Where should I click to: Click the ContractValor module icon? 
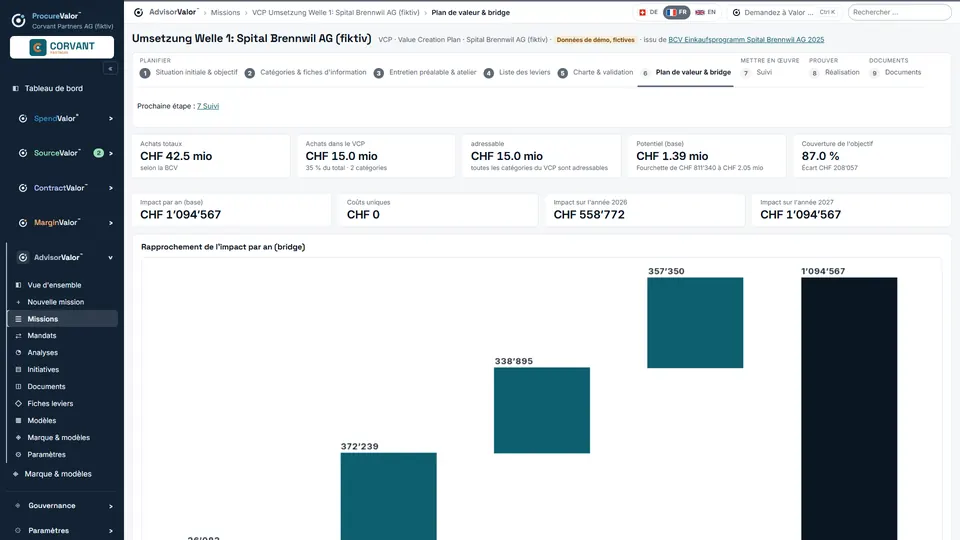click(23, 188)
